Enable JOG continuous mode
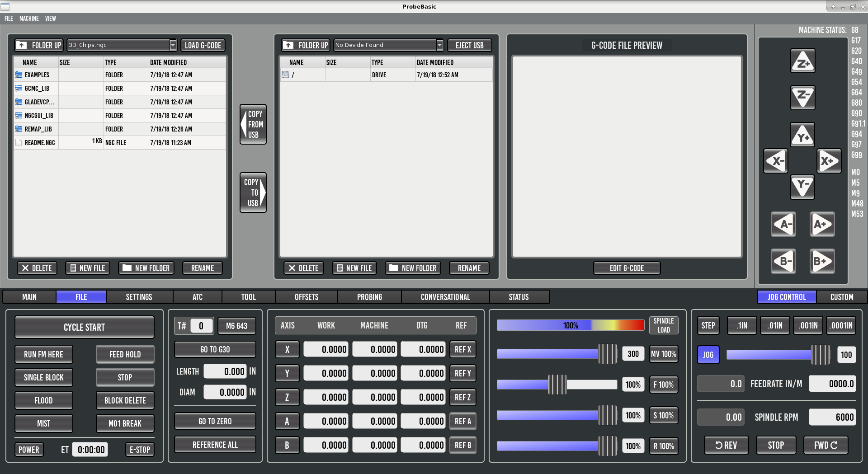Viewport: 868px width, 474px height. click(x=708, y=355)
